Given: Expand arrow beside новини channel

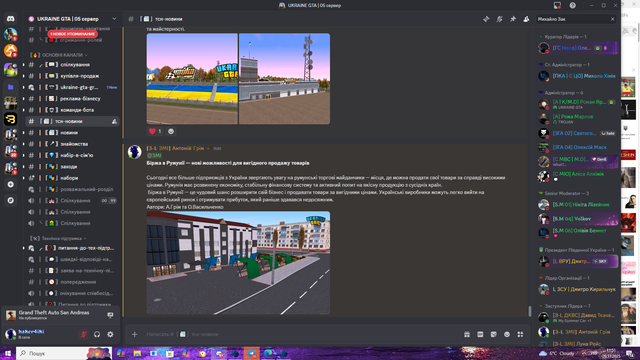Looking at the screenshot, I should [24, 133].
